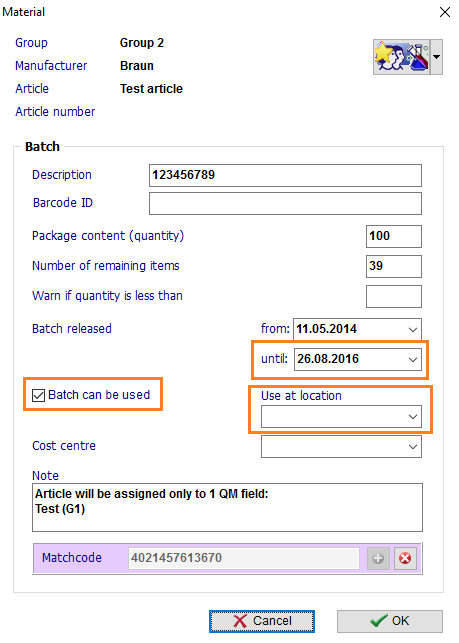Click the red X icon beside Matchcode
This screenshot has height=643, width=459.
pyautogui.click(x=405, y=558)
